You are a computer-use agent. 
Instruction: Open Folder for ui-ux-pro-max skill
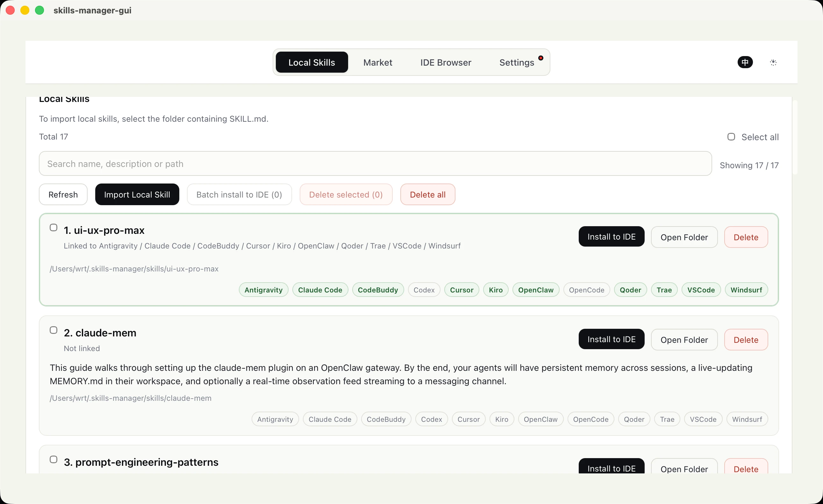tap(684, 237)
